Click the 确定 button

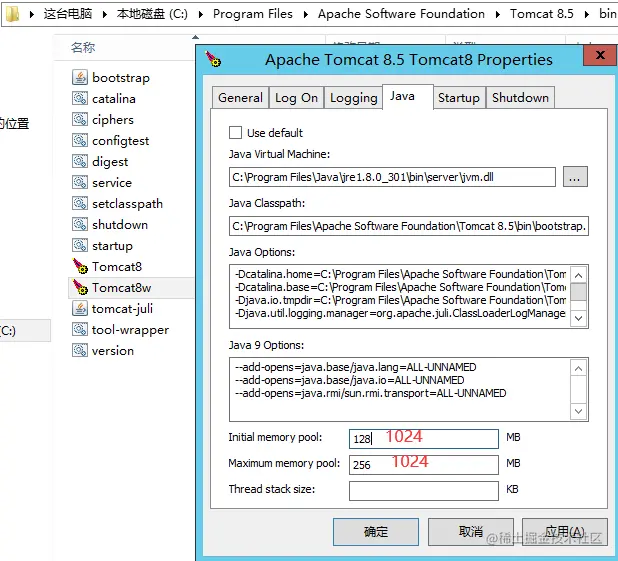click(x=376, y=532)
